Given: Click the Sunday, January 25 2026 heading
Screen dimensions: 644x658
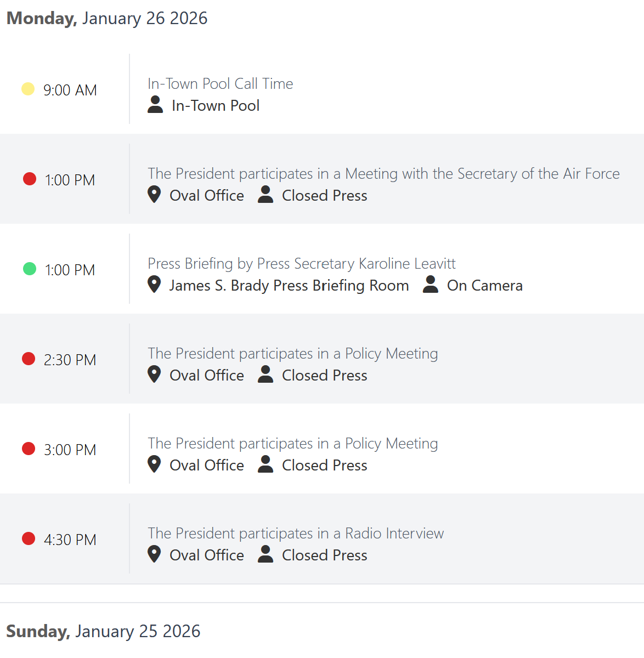Looking at the screenshot, I should click(x=103, y=631).
